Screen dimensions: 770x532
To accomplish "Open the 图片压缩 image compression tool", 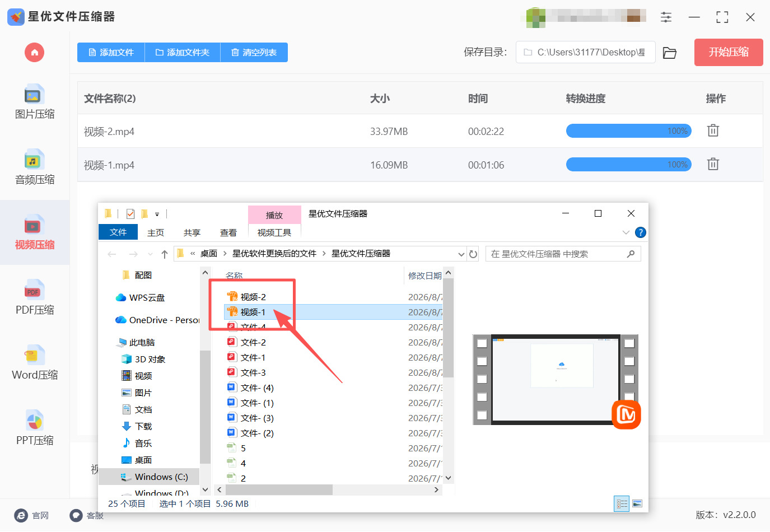I will (x=34, y=102).
